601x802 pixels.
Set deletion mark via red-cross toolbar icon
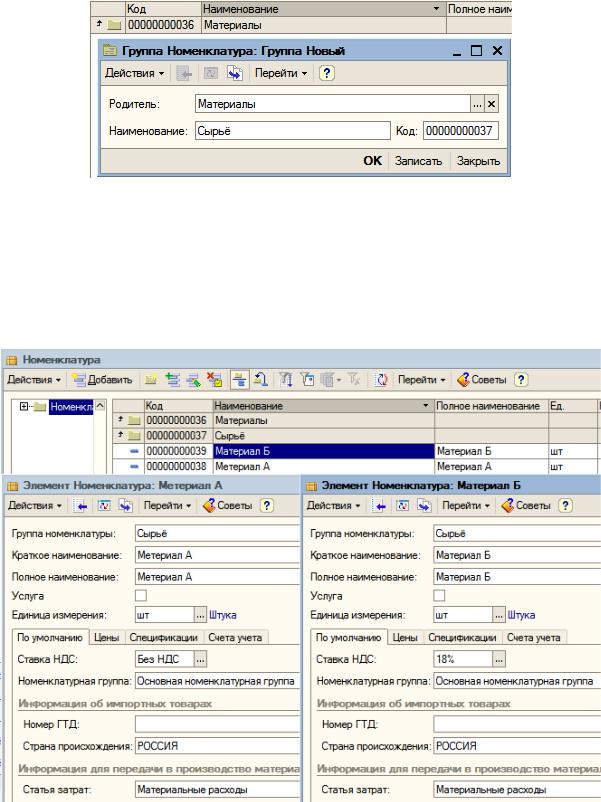(214, 380)
